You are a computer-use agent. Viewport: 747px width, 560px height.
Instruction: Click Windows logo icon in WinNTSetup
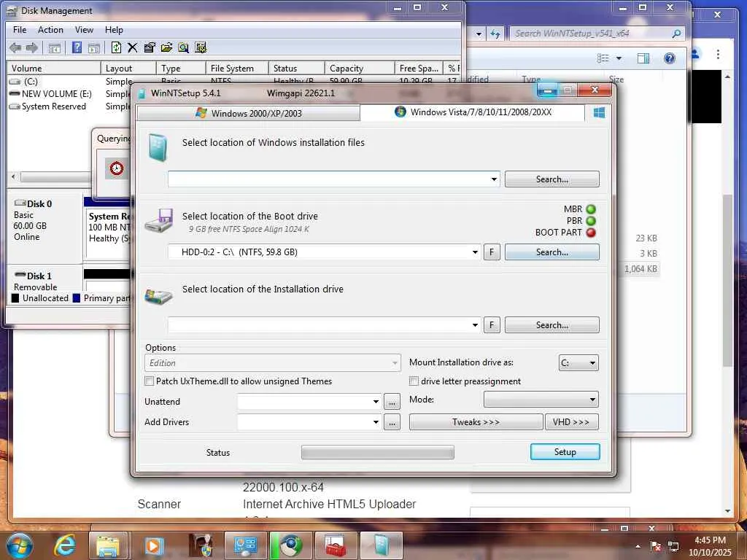[600, 112]
